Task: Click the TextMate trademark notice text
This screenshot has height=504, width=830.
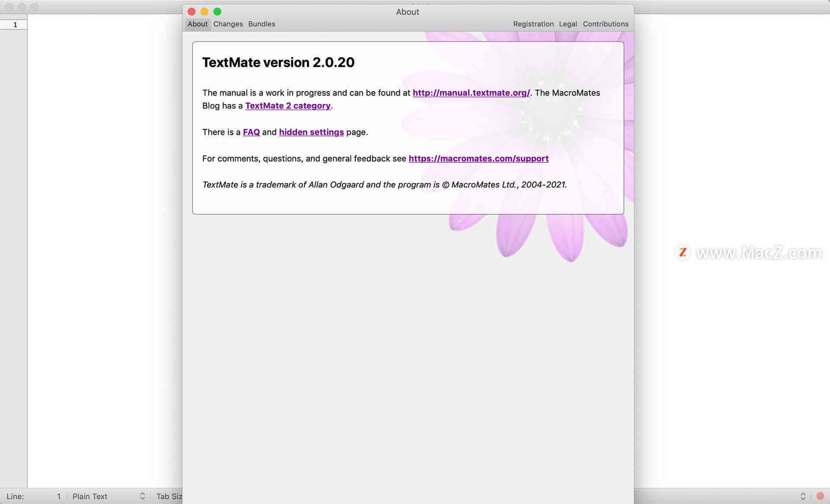Action: coord(384,185)
